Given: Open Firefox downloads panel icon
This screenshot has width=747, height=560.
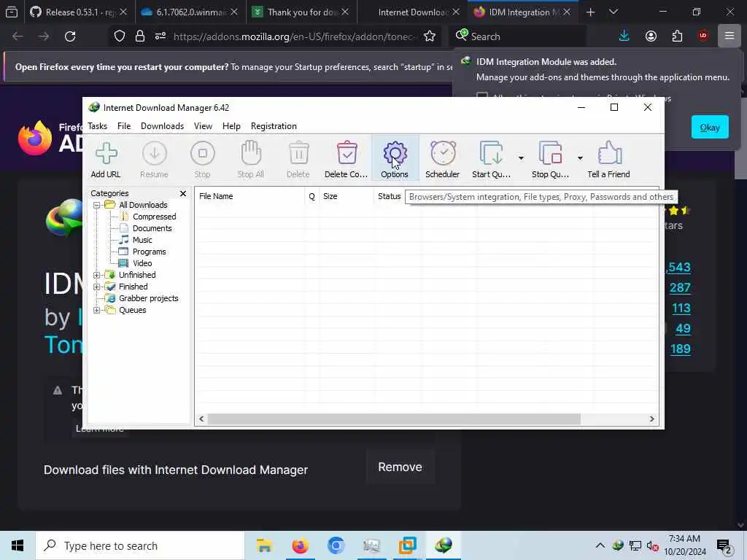Looking at the screenshot, I should tap(624, 36).
